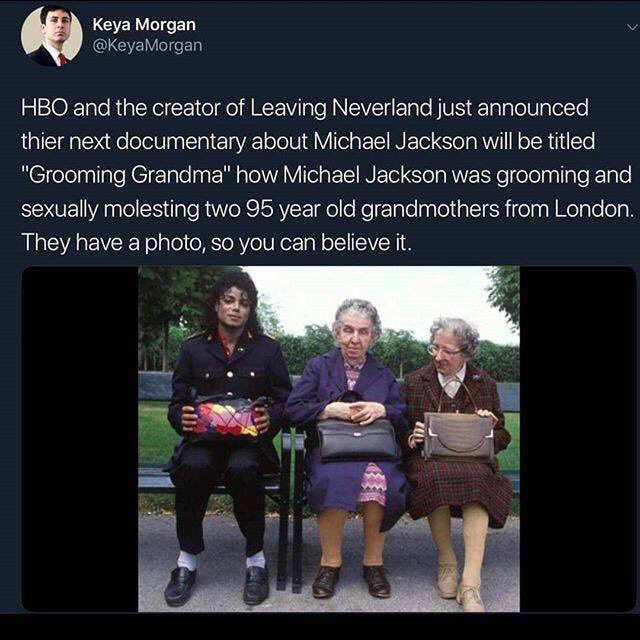Click the colorful bag in the photo
640x640 pixels.
(x=227, y=416)
